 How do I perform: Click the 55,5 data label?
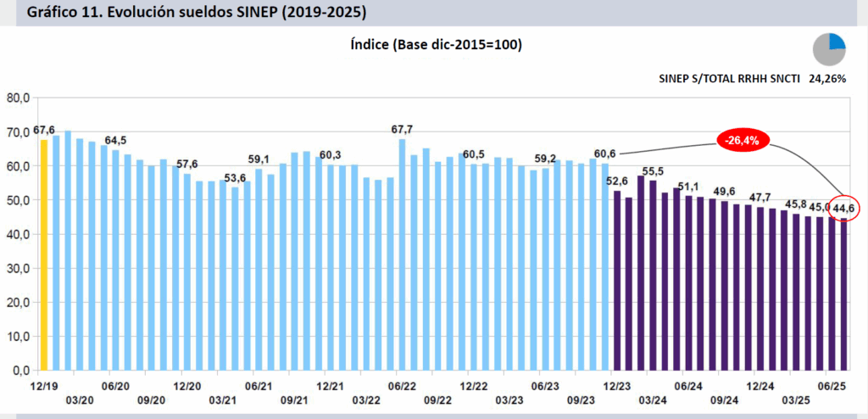click(x=653, y=171)
